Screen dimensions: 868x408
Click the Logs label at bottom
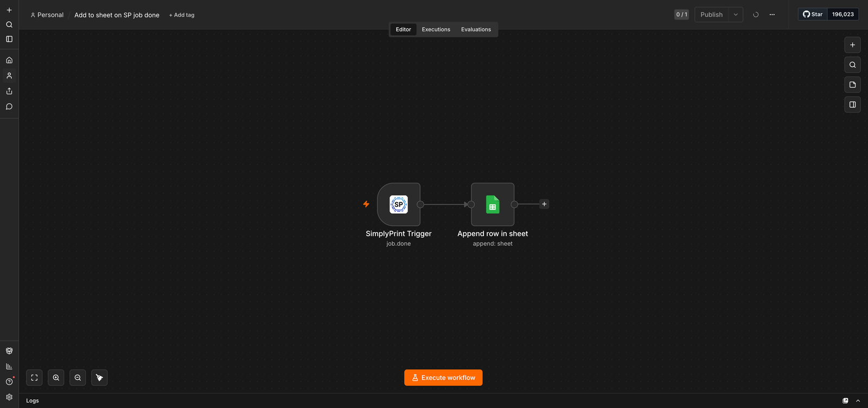click(33, 400)
